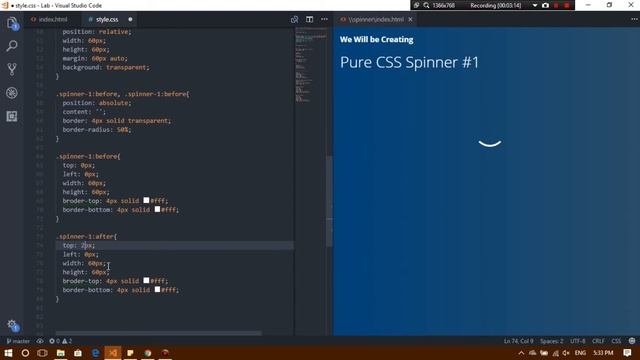The image size is (640, 360).
Task: Click the eye icon in status bar
Action: pos(40,341)
